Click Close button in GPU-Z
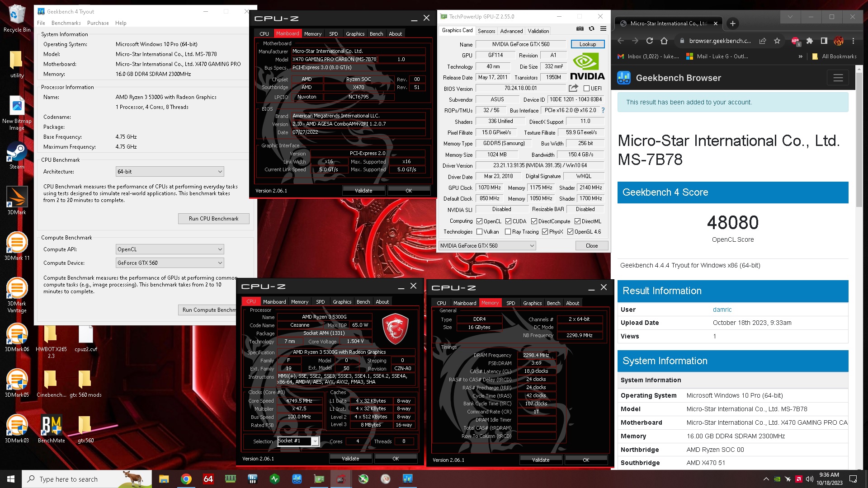 tap(592, 246)
